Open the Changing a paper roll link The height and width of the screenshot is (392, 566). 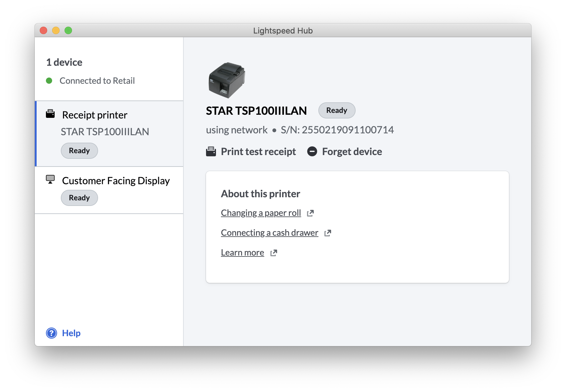(261, 213)
